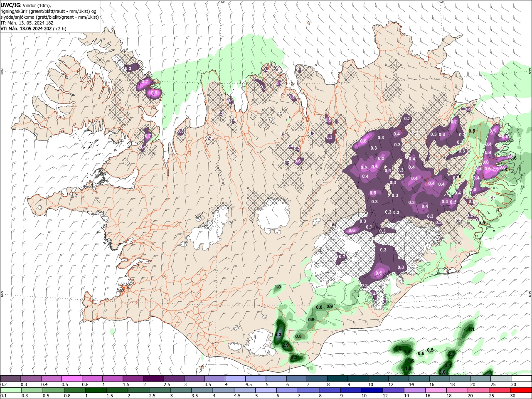Click the 'VT: Mán. 13.05.2024 20Z (+2 h)' valid time

tap(33, 29)
